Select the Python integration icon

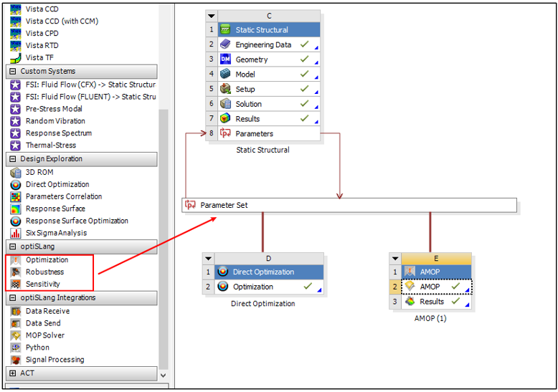click(15, 348)
